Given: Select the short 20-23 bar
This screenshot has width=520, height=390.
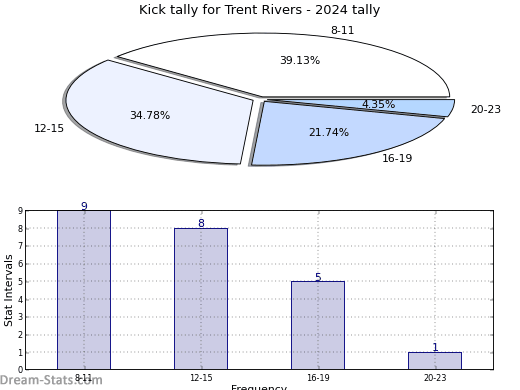Looking at the screenshot, I should point(435,361).
